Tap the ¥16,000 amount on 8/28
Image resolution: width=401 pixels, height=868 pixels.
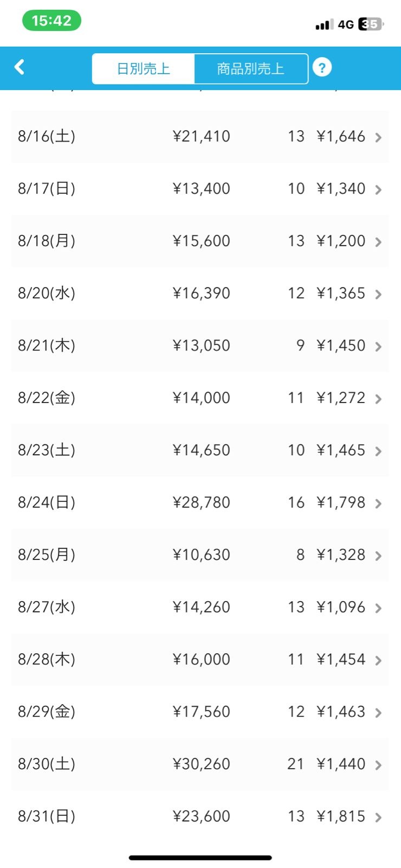pyautogui.click(x=201, y=660)
